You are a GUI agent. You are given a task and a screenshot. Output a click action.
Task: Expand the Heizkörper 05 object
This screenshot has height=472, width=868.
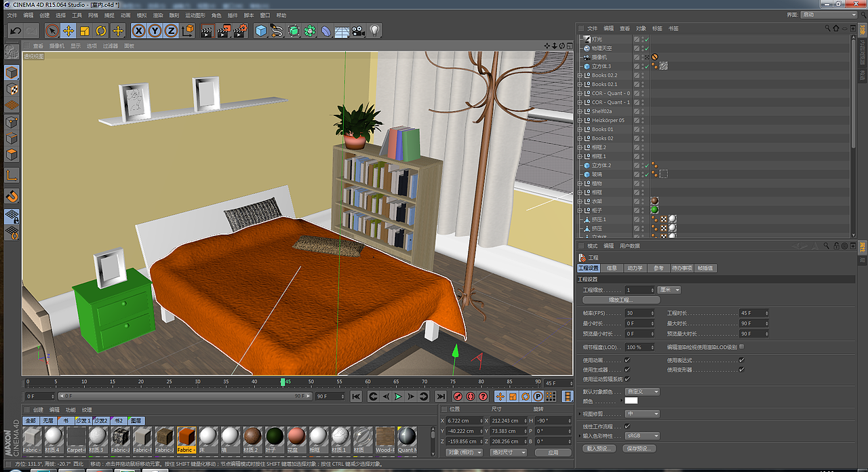pyautogui.click(x=580, y=121)
